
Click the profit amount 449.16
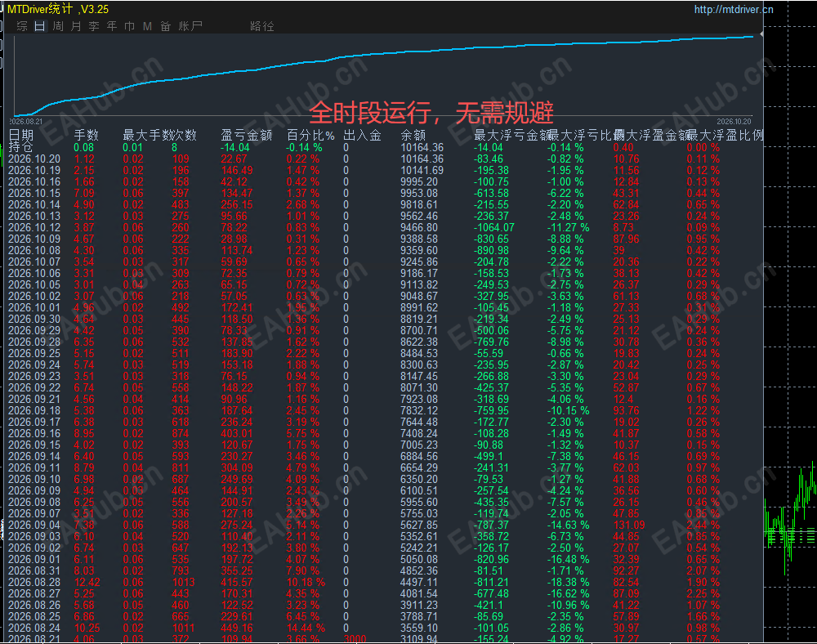237,628
